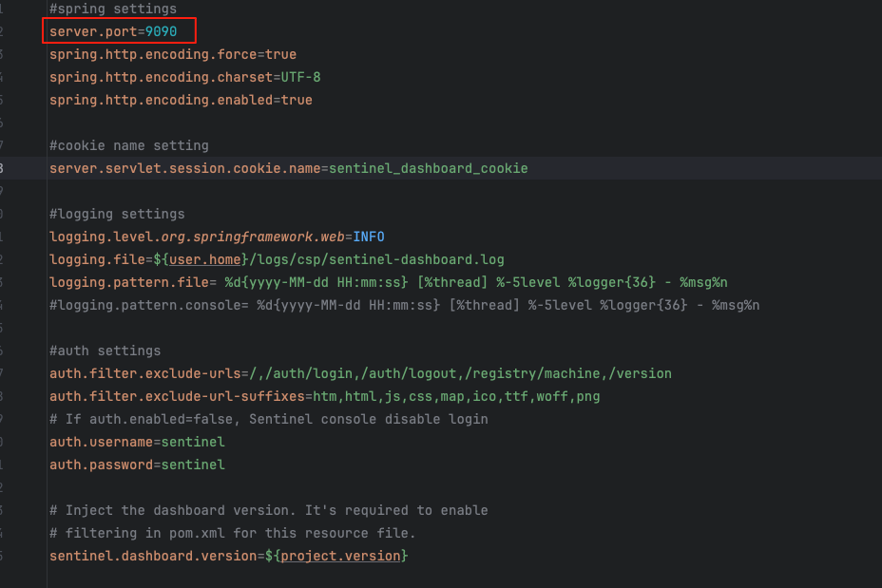Screen dimensions: 882x588
Task: Click the #logging settings comment
Action: (x=117, y=214)
